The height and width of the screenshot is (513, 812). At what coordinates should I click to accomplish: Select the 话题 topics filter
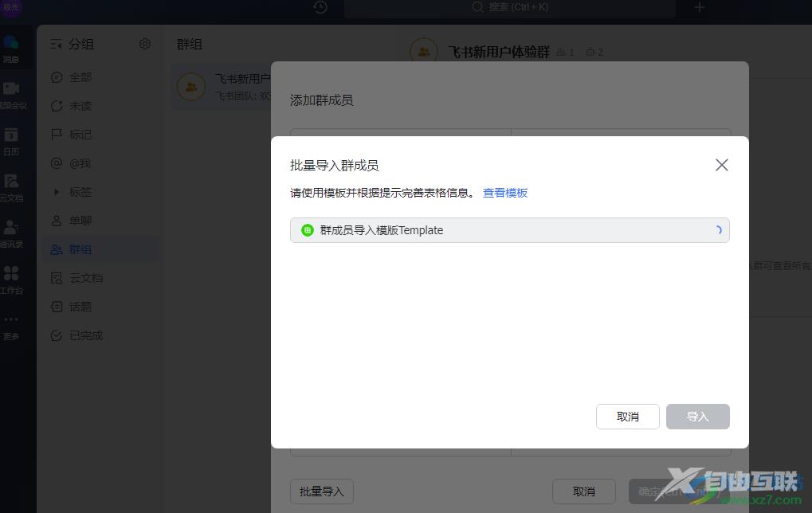click(x=101, y=307)
